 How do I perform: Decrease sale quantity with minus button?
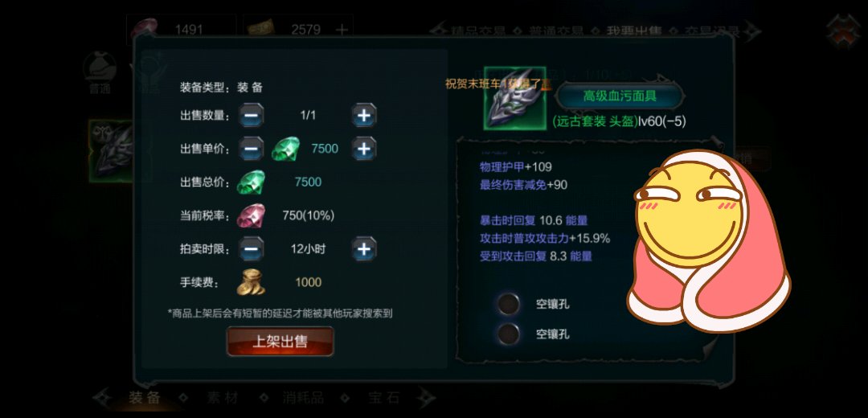click(x=252, y=115)
